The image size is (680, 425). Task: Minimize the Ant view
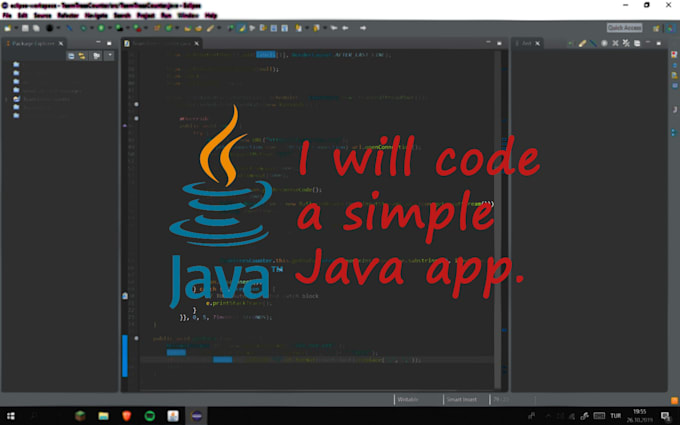[648, 42]
